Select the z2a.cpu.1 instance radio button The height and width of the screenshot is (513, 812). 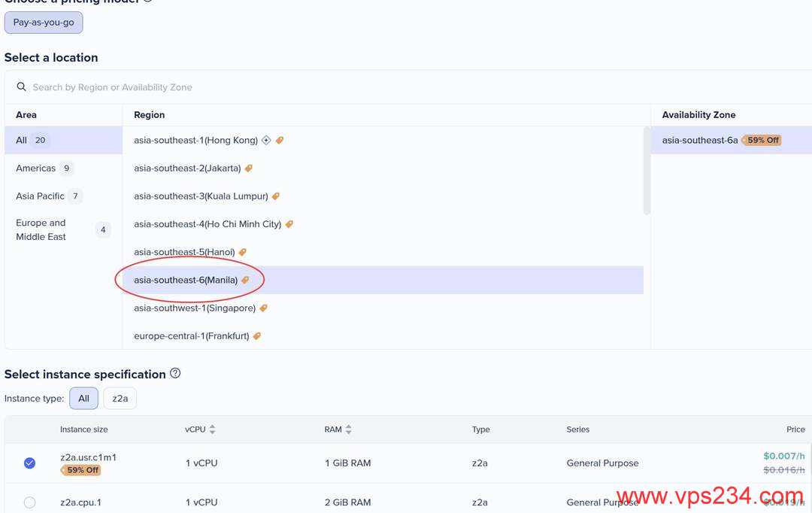(x=29, y=502)
